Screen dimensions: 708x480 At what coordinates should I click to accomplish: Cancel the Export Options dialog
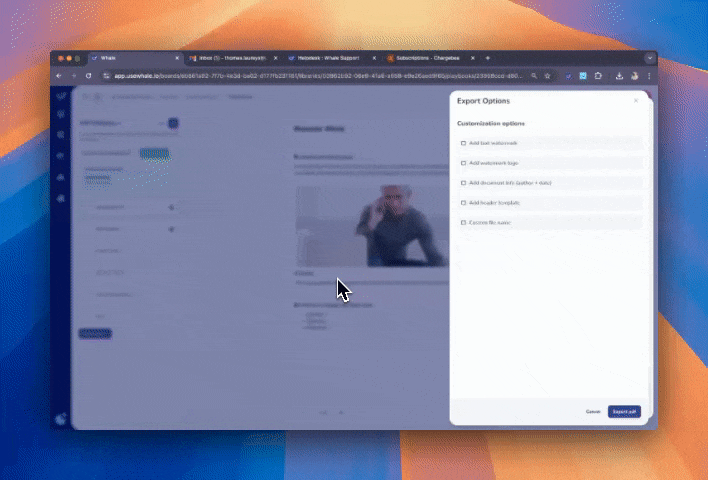tap(593, 411)
